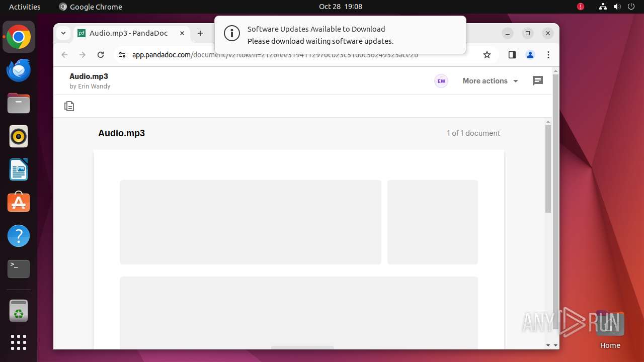Click the Audio.mp3 header title
This screenshot has height=362, width=644.
pyautogui.click(x=89, y=76)
